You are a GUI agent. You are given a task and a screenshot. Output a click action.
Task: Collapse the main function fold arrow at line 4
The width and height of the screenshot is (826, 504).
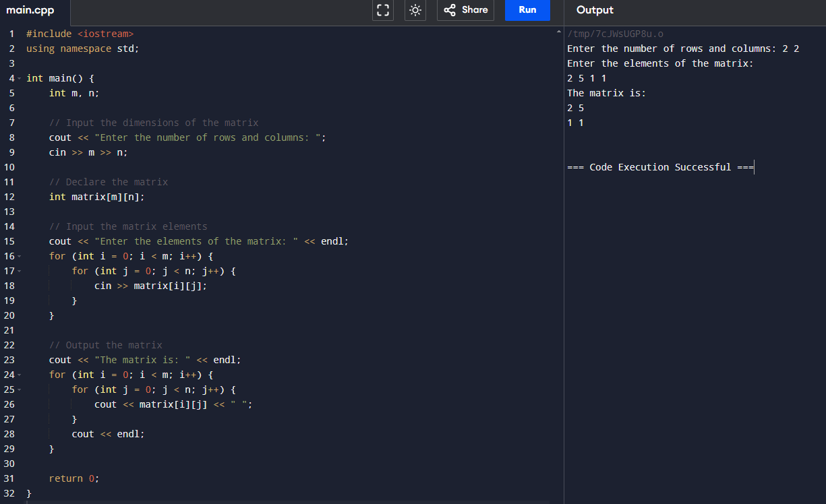point(20,79)
